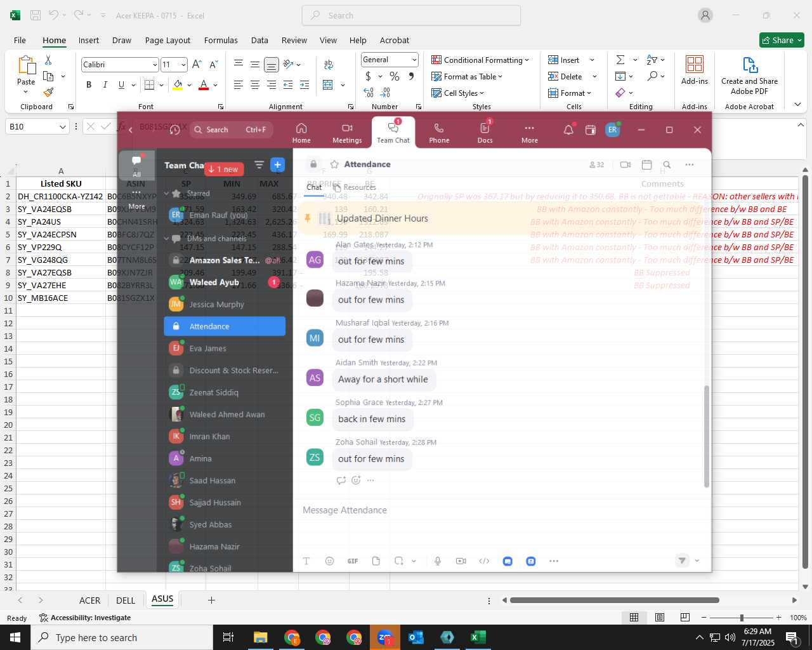Image resolution: width=812 pixels, height=650 pixels.
Task: Switch to the DELL sheet tab
Action: coord(126,600)
